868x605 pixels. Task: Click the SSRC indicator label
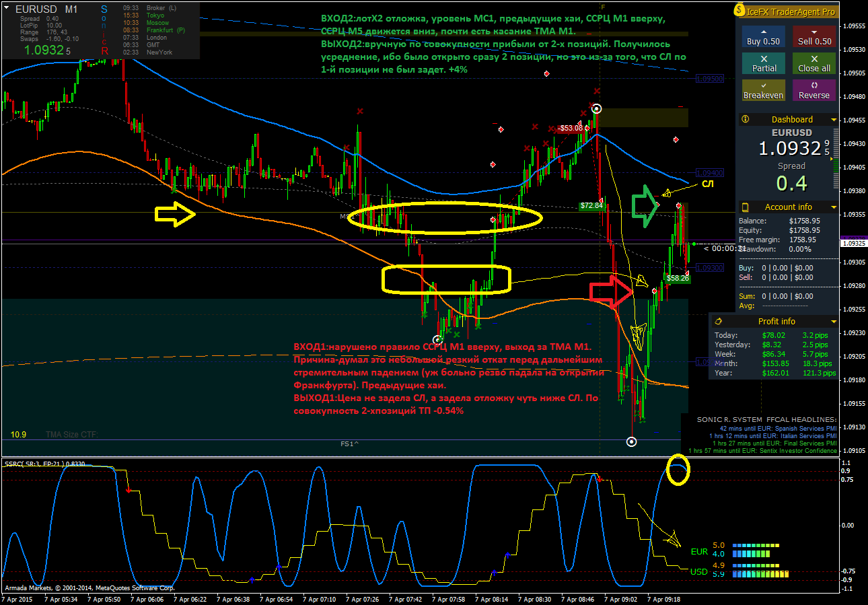pos(44,464)
